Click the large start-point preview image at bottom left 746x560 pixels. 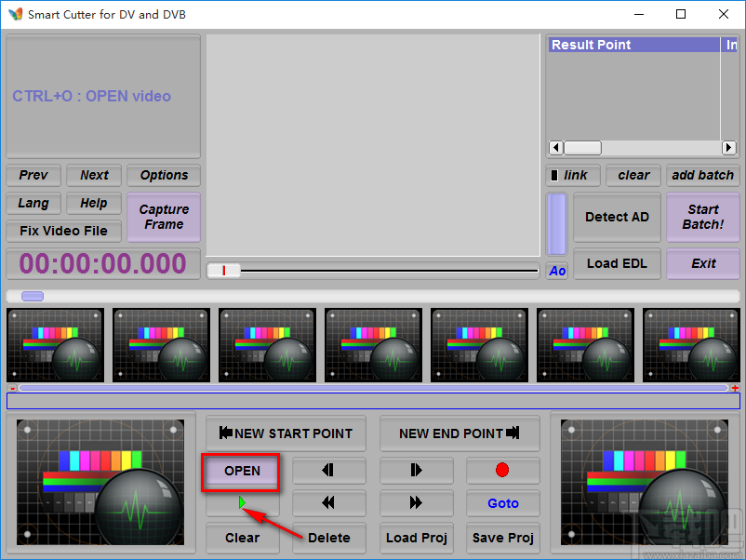(100, 483)
